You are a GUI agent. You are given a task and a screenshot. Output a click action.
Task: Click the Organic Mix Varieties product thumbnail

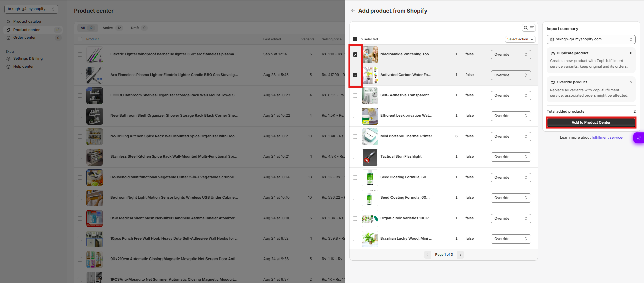[370, 218]
